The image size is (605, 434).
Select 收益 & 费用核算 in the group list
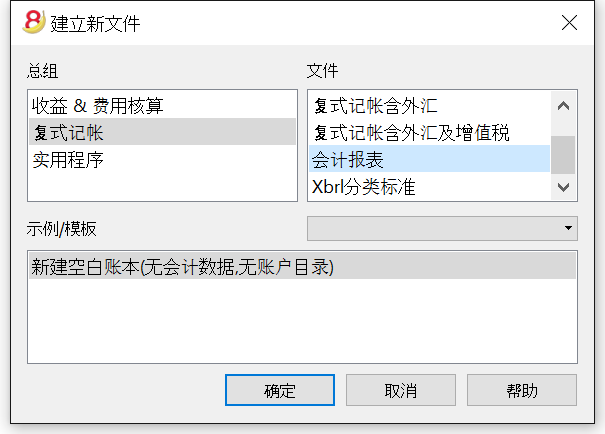click(162, 105)
